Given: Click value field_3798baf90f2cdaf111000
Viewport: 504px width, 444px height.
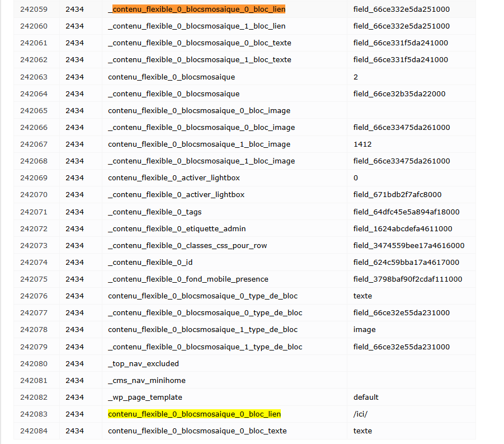Looking at the screenshot, I should click(x=408, y=279).
